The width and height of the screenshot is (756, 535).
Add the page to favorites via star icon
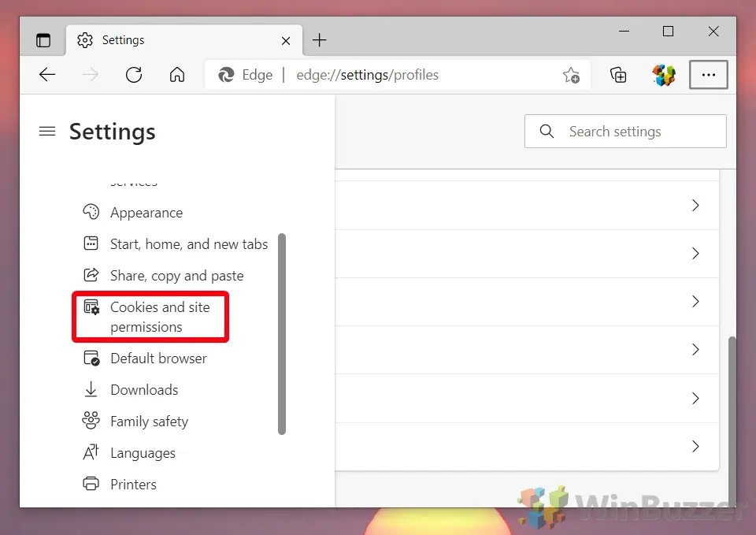[x=572, y=75]
